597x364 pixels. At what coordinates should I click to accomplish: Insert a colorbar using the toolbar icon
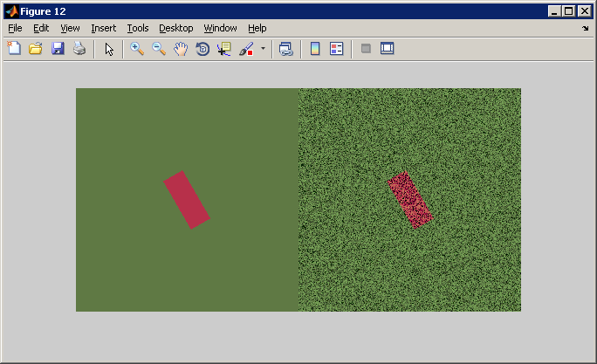(x=315, y=49)
